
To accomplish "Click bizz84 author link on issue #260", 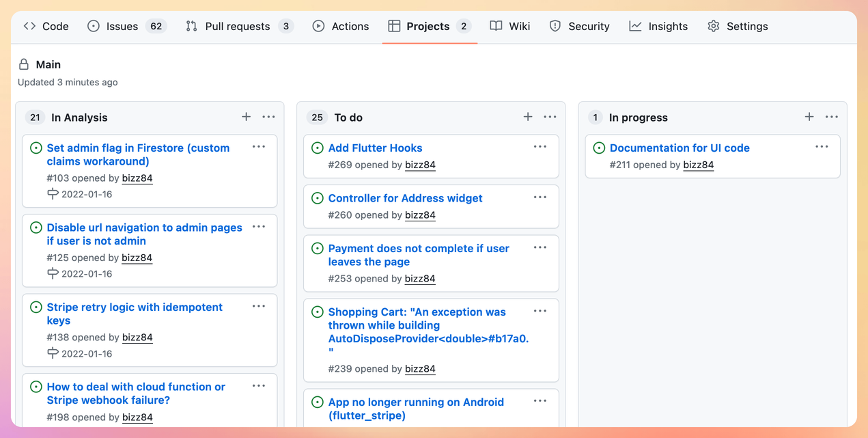I will pos(420,215).
